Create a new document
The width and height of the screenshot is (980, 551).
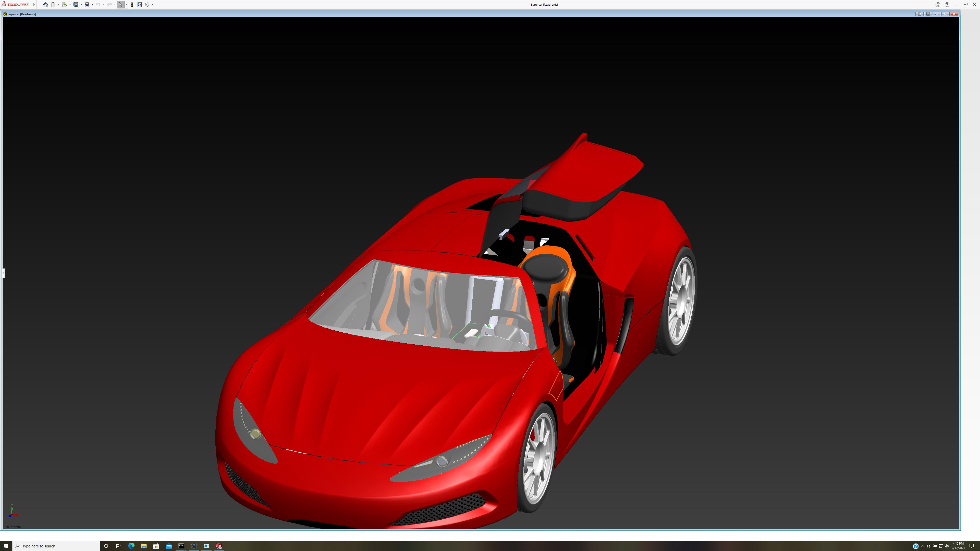pyautogui.click(x=53, y=5)
